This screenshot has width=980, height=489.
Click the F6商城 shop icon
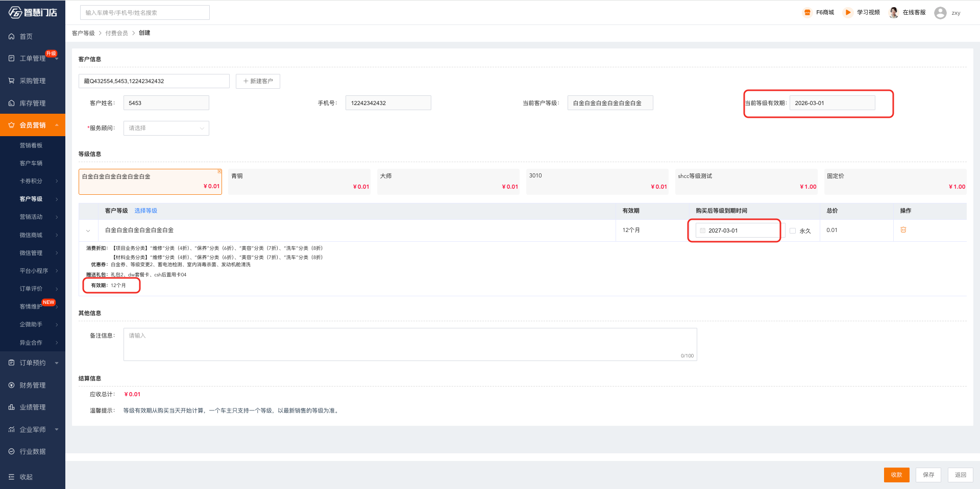click(807, 13)
